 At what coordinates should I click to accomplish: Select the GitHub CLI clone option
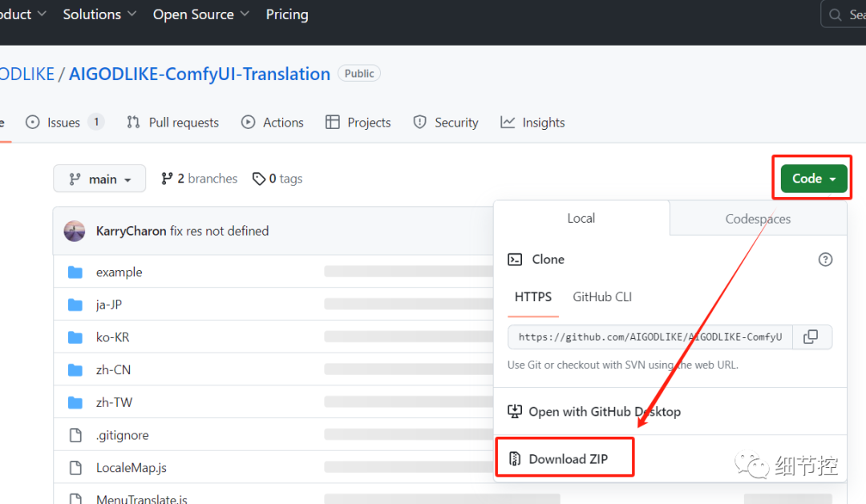tap(602, 297)
